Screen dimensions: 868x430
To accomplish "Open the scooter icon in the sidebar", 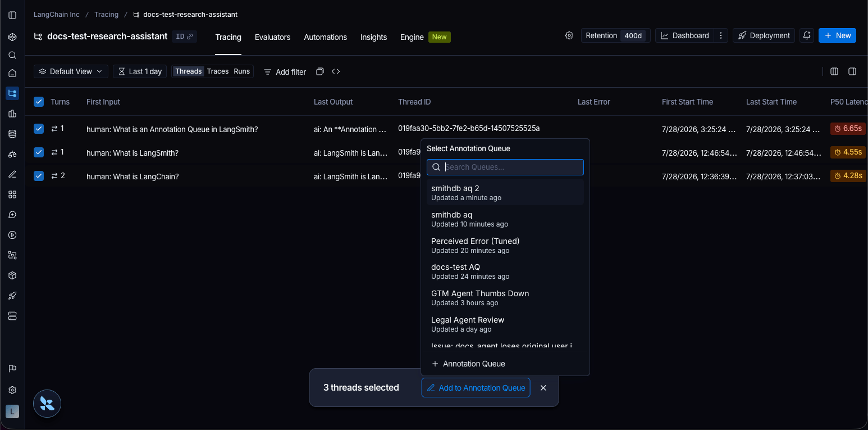I will (12, 154).
